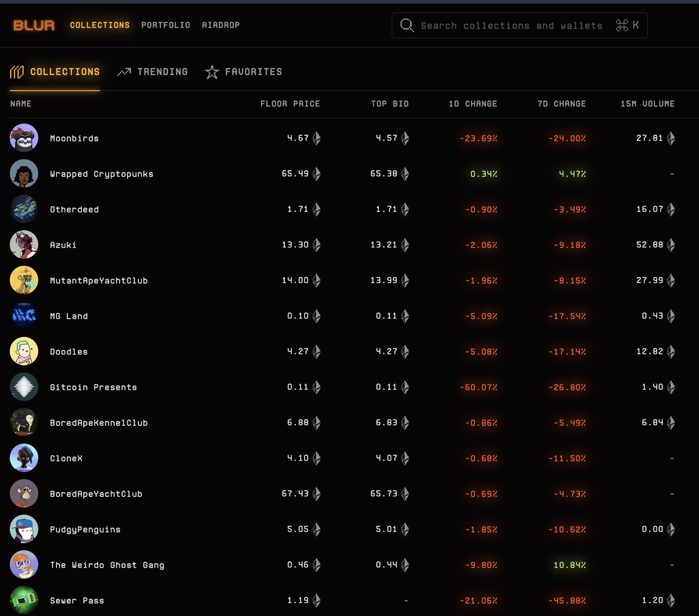
Task: Click the Favorites star icon
Action: coord(212,72)
